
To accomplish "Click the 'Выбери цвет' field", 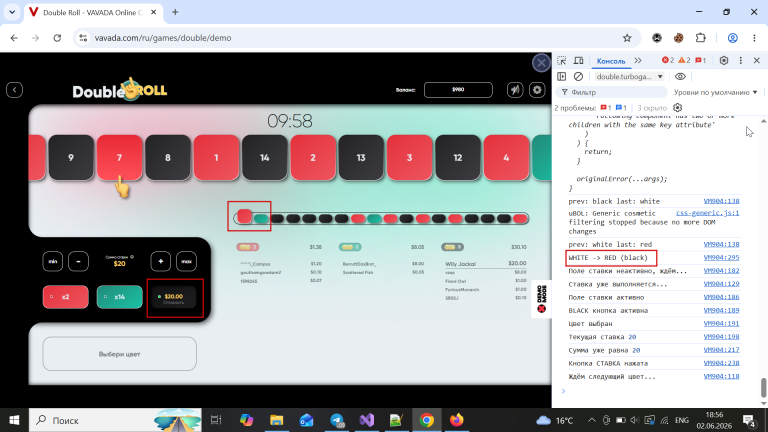I will [x=120, y=354].
